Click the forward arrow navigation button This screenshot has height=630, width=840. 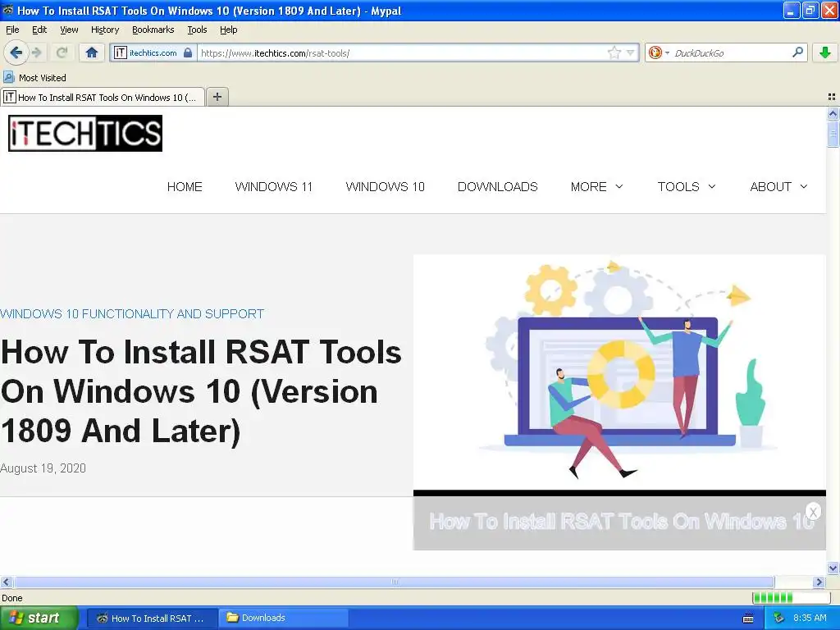click(36, 52)
